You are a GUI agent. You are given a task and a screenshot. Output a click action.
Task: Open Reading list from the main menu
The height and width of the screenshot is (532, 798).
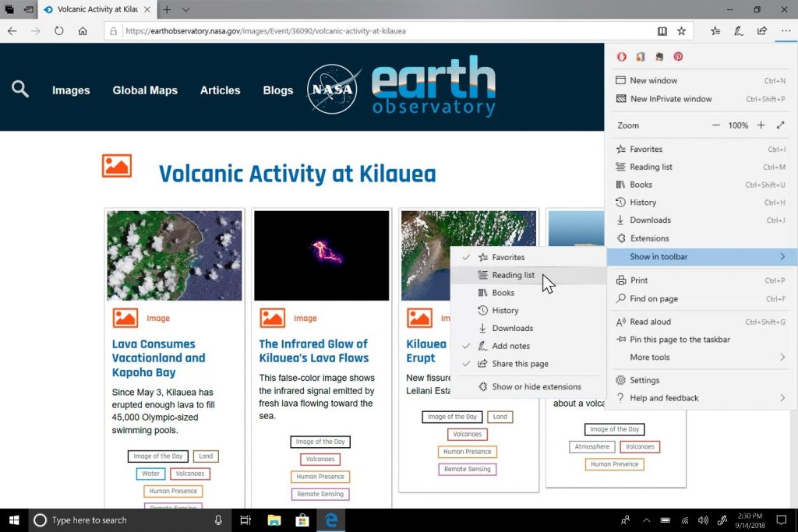[701, 167]
